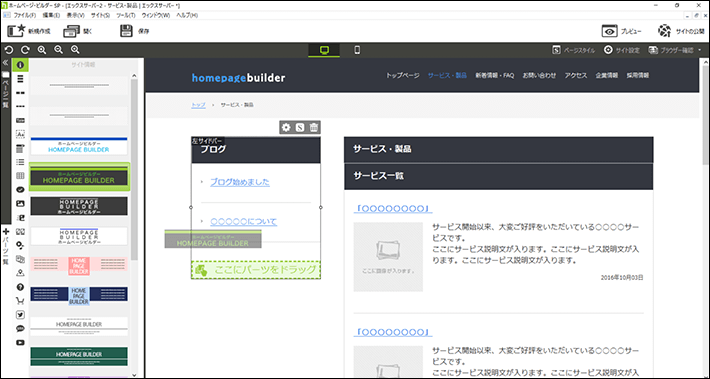Switch to PC desktop view mode
The height and width of the screenshot is (379, 710).
point(324,50)
